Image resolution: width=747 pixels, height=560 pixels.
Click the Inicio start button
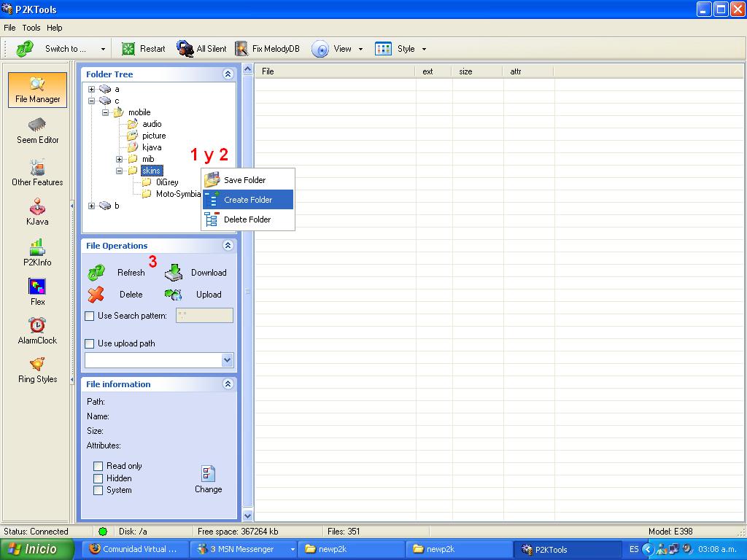tap(37, 549)
